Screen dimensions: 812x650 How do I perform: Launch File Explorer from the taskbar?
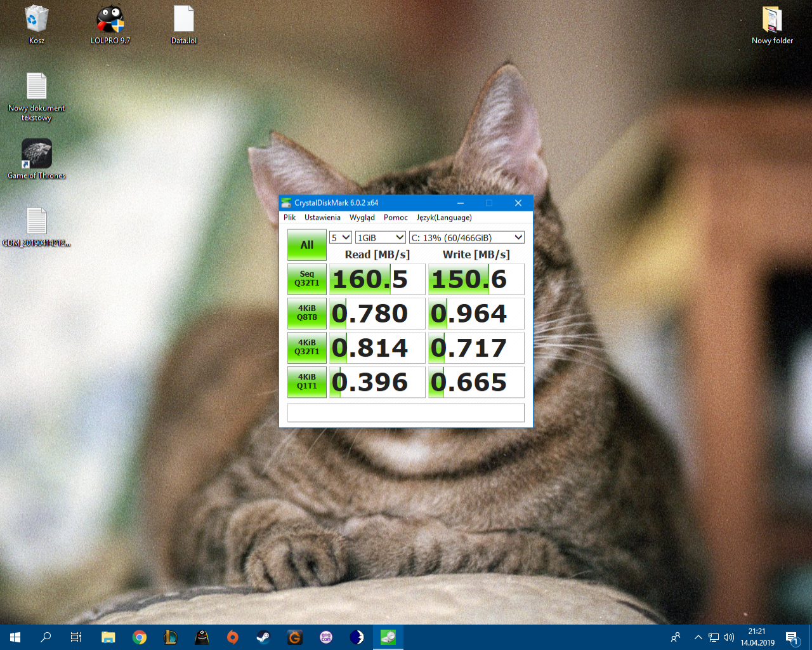tap(108, 637)
